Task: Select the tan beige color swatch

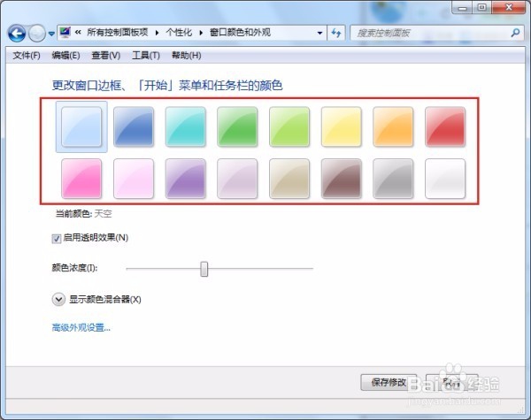Action: [x=289, y=179]
